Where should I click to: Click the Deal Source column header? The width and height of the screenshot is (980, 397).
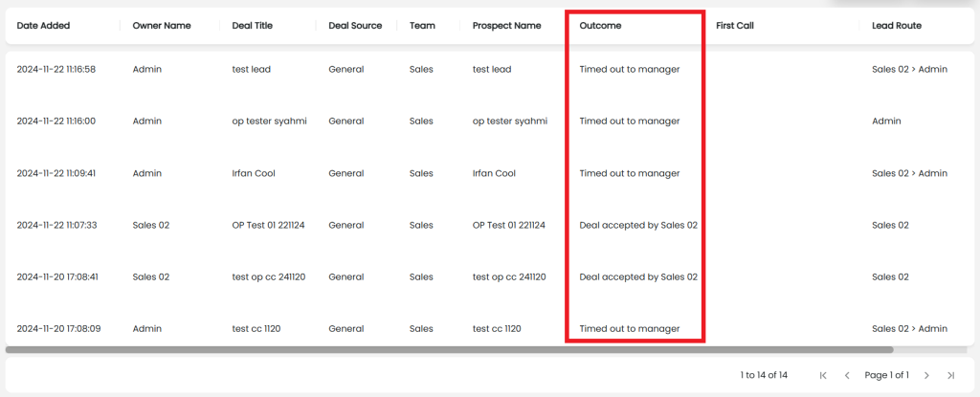[x=355, y=26]
